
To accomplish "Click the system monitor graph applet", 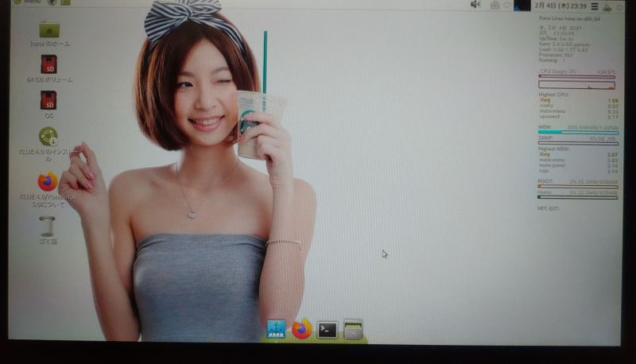I will tap(522, 6).
